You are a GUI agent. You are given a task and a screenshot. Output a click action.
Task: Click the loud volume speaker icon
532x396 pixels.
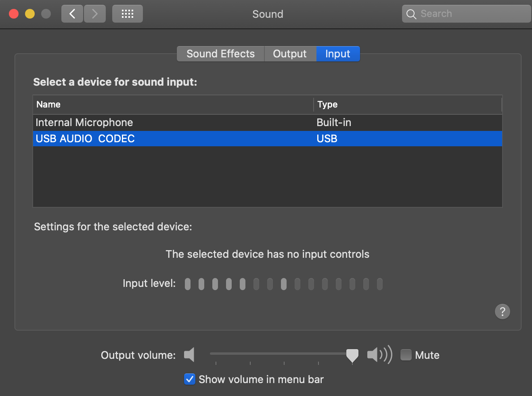[x=379, y=355]
